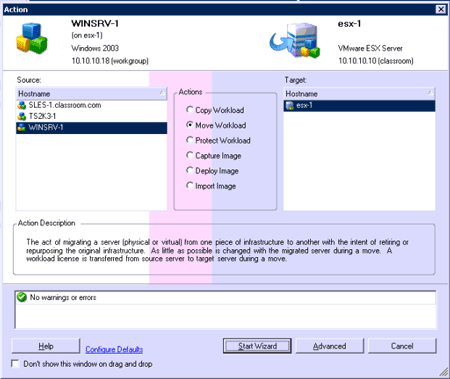Click the 10.10.10.10 (classroom) address text
Image resolution: width=450 pixels, height=379 pixels.
point(376,61)
